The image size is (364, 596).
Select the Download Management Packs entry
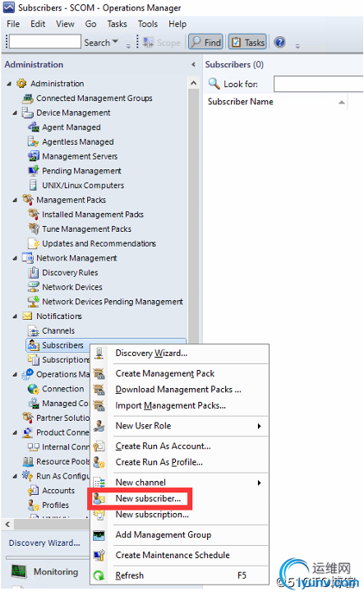179,389
